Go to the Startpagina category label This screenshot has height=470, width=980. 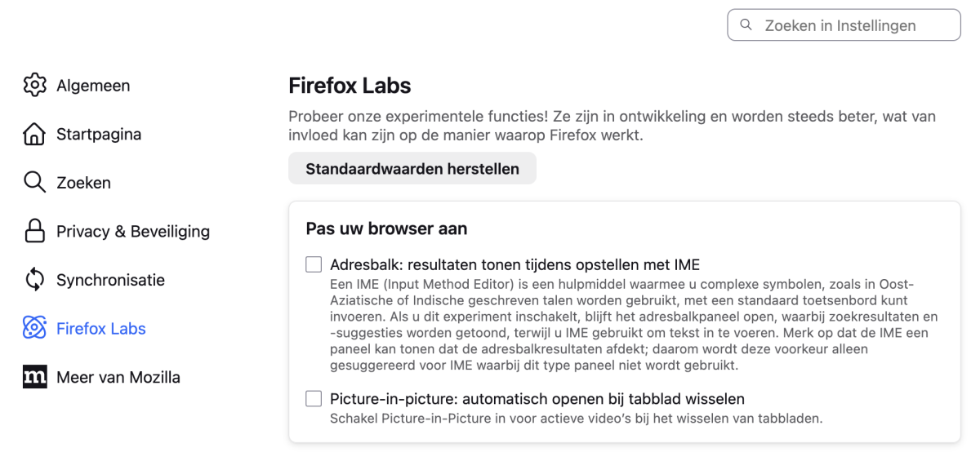(x=99, y=134)
